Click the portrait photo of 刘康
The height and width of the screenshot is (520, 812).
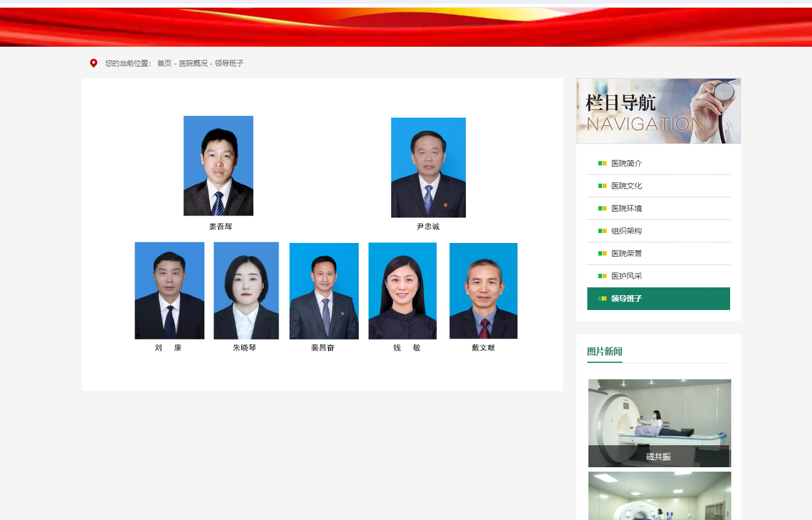169,291
